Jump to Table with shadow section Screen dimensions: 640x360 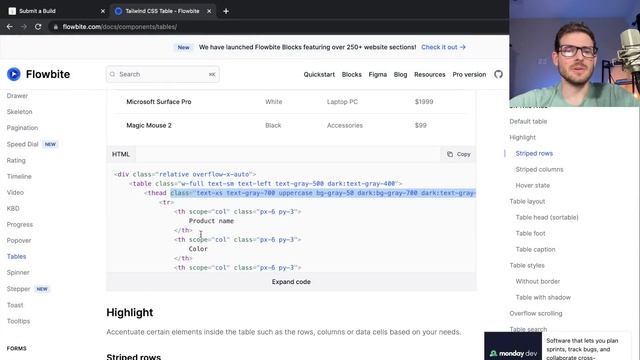pyautogui.click(x=543, y=297)
